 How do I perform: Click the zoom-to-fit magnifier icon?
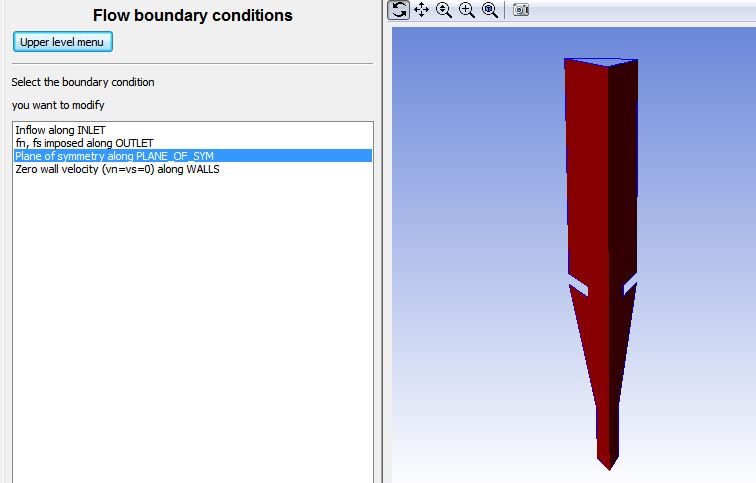(x=490, y=10)
